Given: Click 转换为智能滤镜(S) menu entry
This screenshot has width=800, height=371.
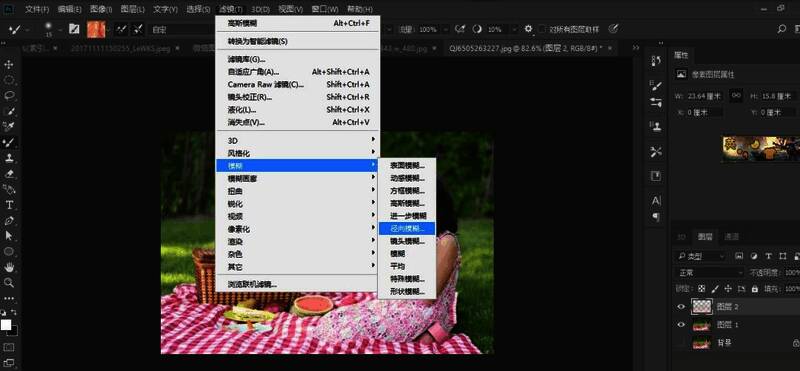Looking at the screenshot, I should coord(298,41).
